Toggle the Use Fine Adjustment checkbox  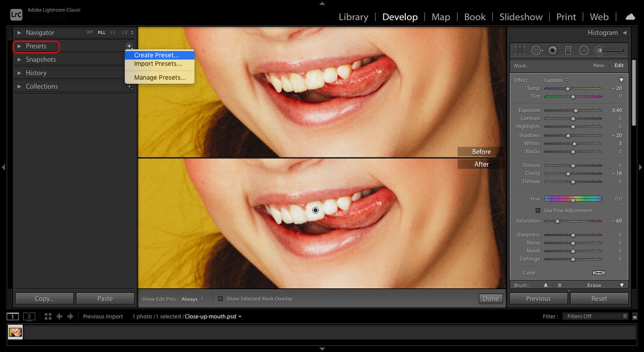pos(538,211)
